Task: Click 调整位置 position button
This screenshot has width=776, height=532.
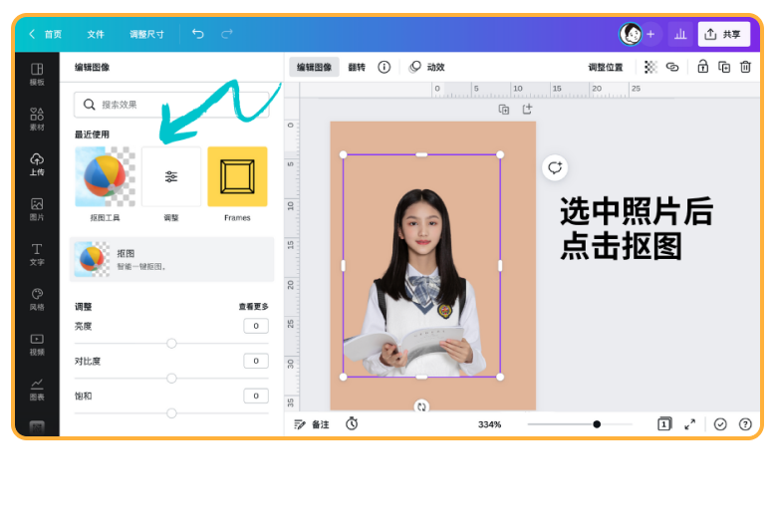Action: click(x=606, y=67)
